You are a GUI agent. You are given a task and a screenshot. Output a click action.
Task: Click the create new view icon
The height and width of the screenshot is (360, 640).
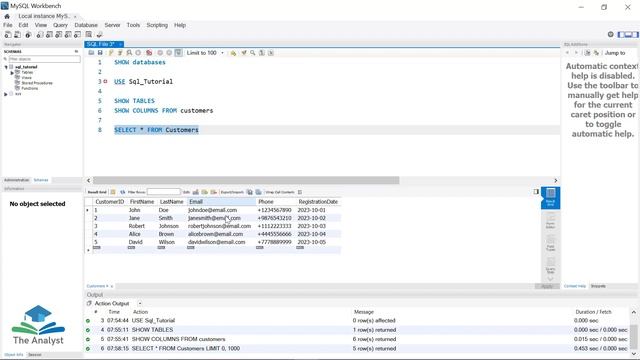[x=58, y=35]
